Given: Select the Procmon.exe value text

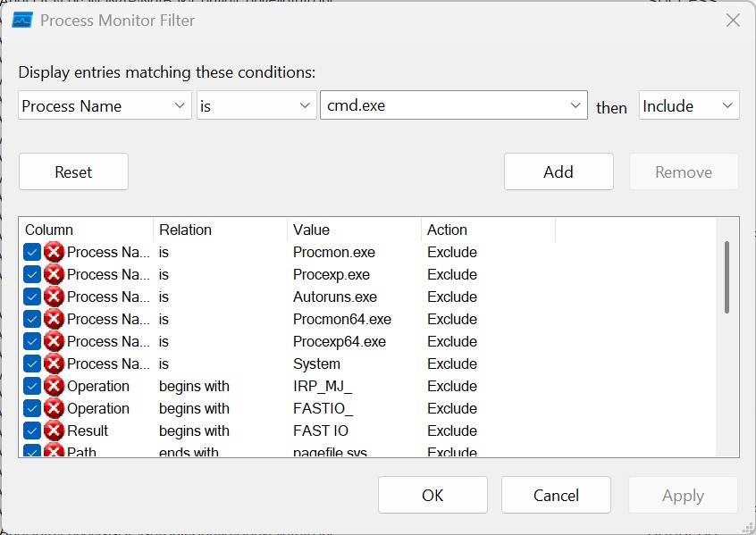Looking at the screenshot, I should [334, 252].
